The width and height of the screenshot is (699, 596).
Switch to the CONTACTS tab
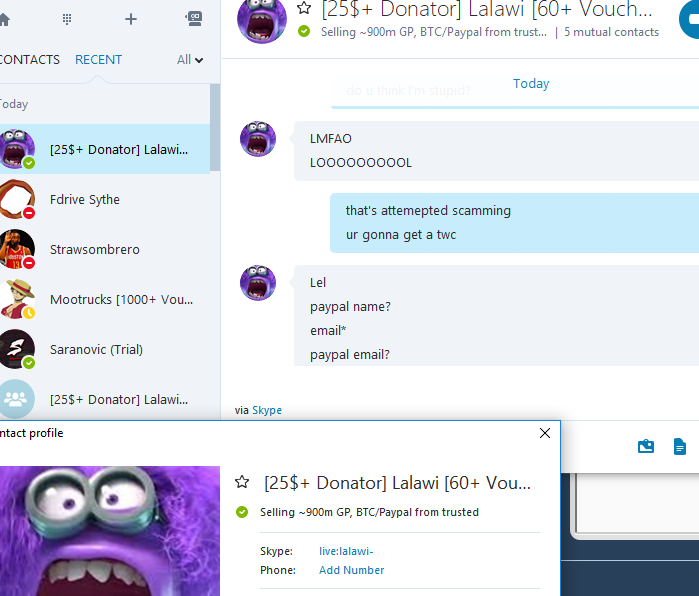(x=29, y=60)
